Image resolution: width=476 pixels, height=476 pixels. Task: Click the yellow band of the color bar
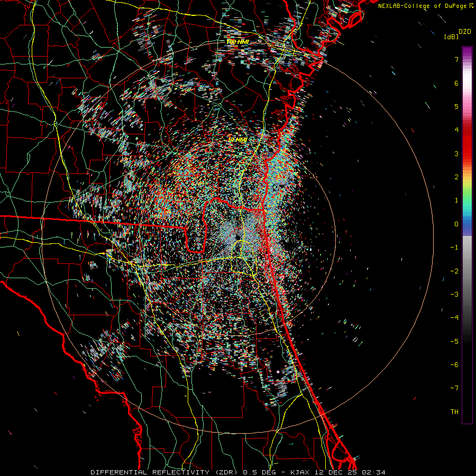click(x=467, y=182)
